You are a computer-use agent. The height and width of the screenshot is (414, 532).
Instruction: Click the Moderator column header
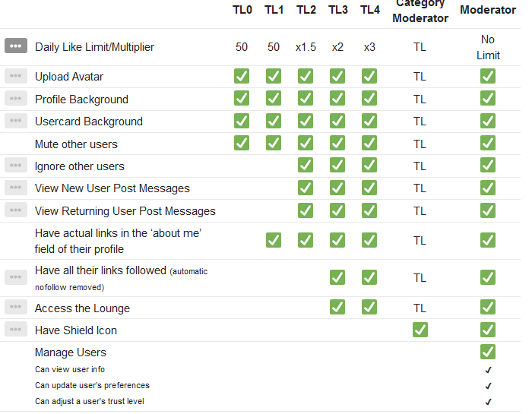(488, 10)
